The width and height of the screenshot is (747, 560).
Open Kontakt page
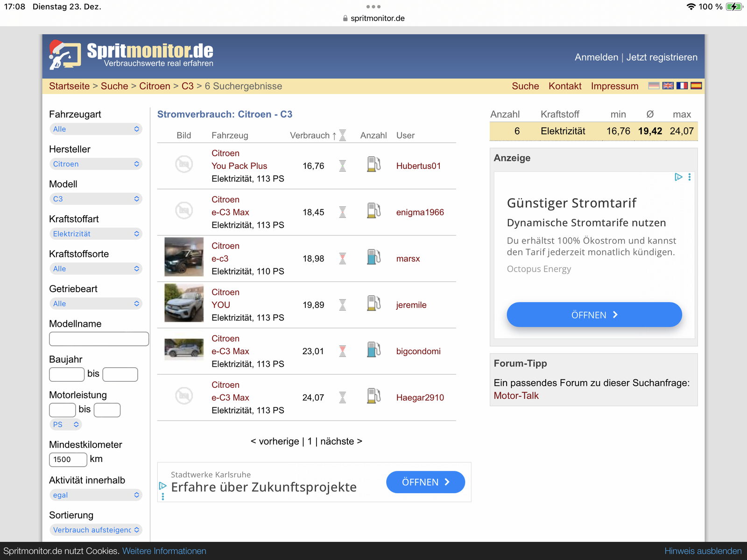565,86
